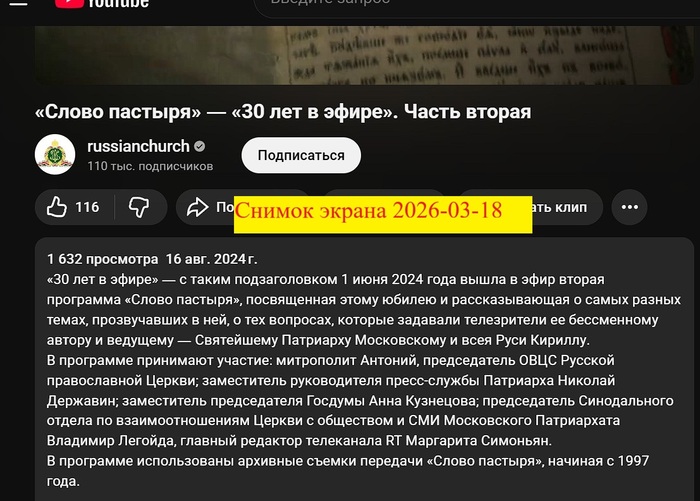Click the description paragraph starting 'В программе принимают участие'
700x501 pixels.
pyautogui.click(x=360, y=399)
